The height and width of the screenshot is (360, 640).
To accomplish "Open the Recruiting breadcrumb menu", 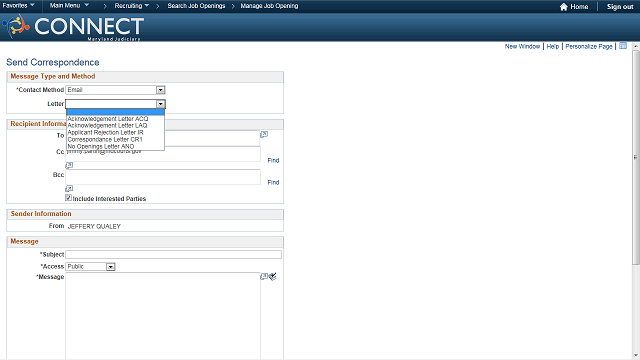I will pyautogui.click(x=131, y=6).
